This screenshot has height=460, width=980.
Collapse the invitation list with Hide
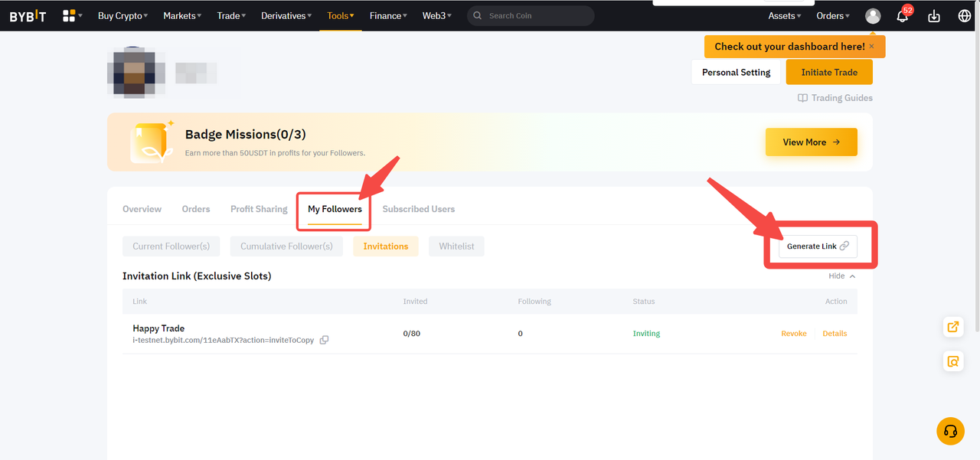pyautogui.click(x=841, y=276)
